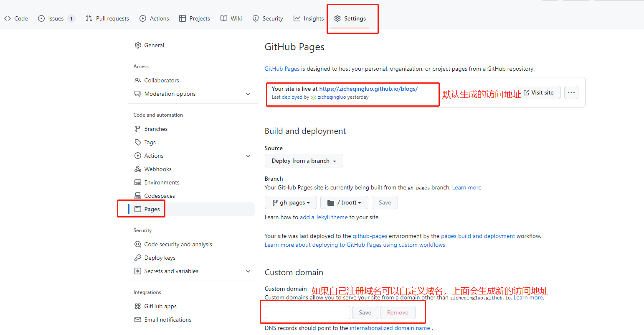Expand the sidebar Actions chevron
The height and width of the screenshot is (335, 644).
248,156
